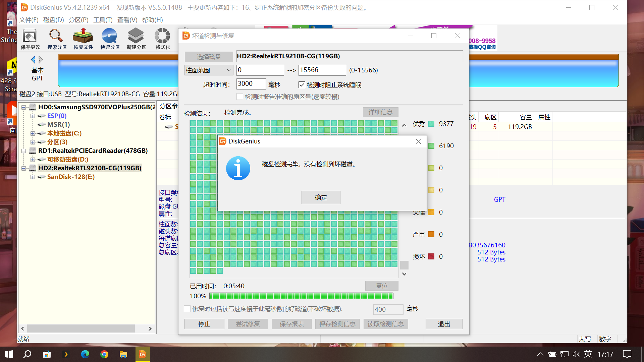The image size is (644, 362).
Task: Open File Explorer from taskbar
Action: (123, 354)
